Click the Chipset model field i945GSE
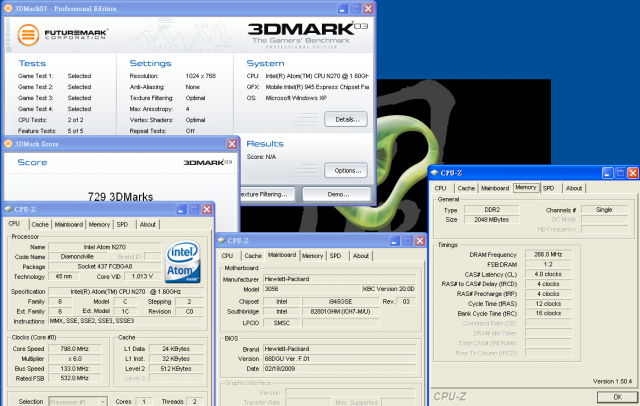Viewport: 640px width, 406px height. pos(340,302)
